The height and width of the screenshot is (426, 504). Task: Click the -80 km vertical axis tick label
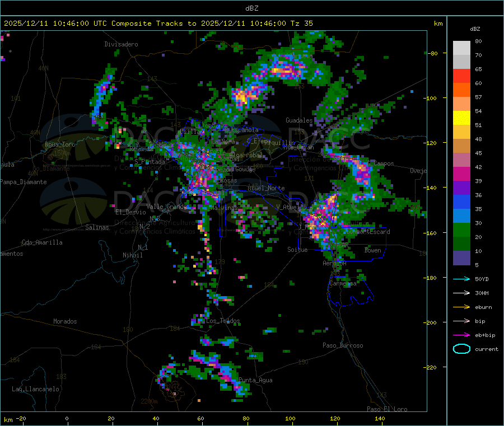(433, 53)
